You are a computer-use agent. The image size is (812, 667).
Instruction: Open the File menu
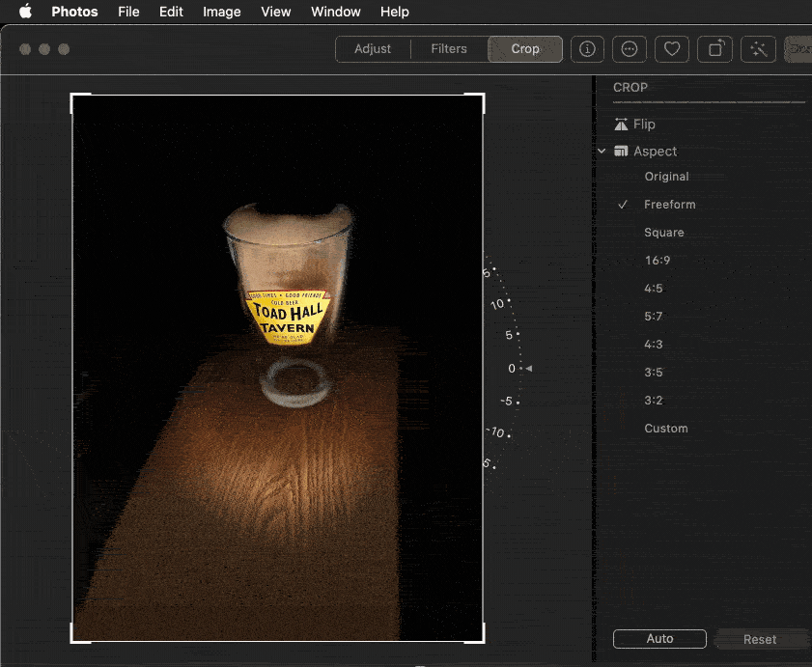(128, 12)
